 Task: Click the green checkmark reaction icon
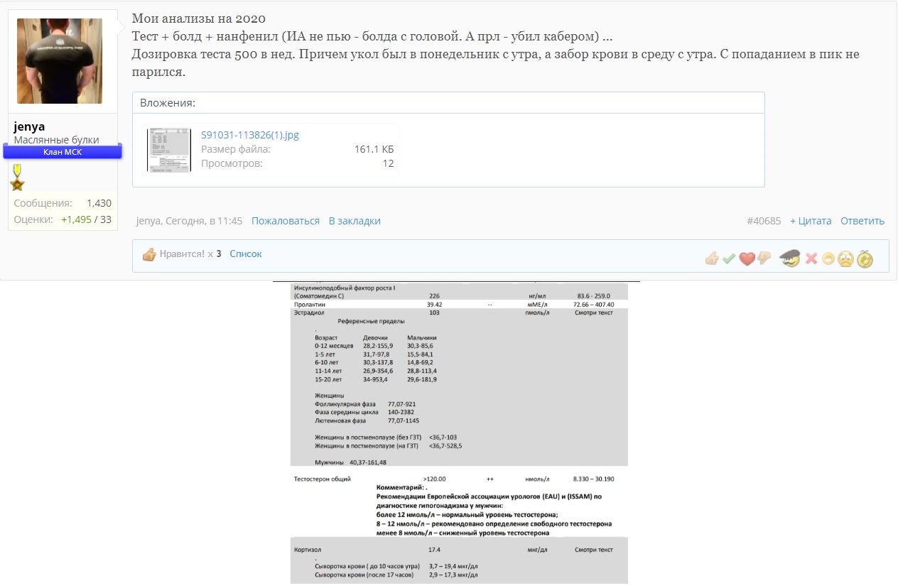point(728,259)
